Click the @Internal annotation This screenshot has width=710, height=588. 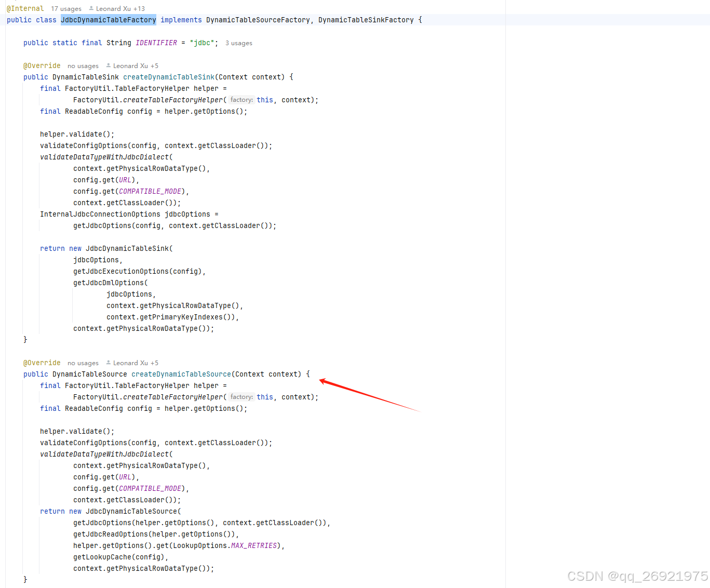[25, 9]
